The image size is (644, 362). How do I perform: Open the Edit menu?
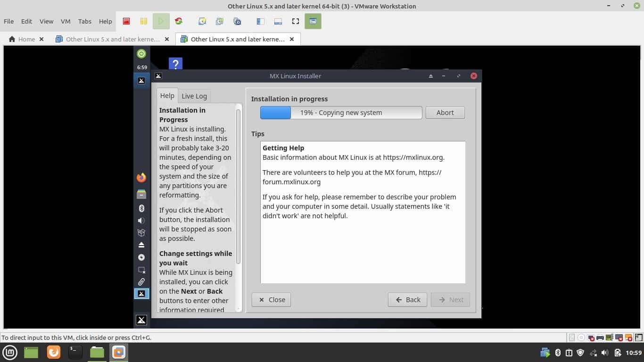[26, 21]
